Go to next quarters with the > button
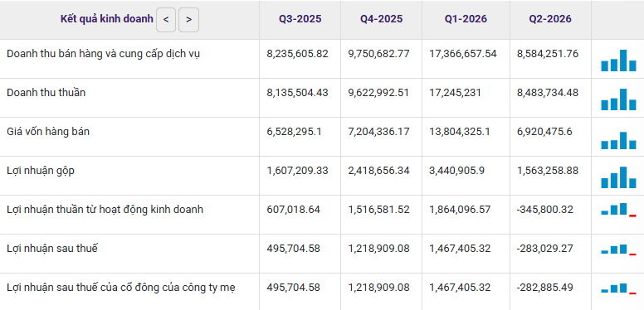 tap(189, 20)
